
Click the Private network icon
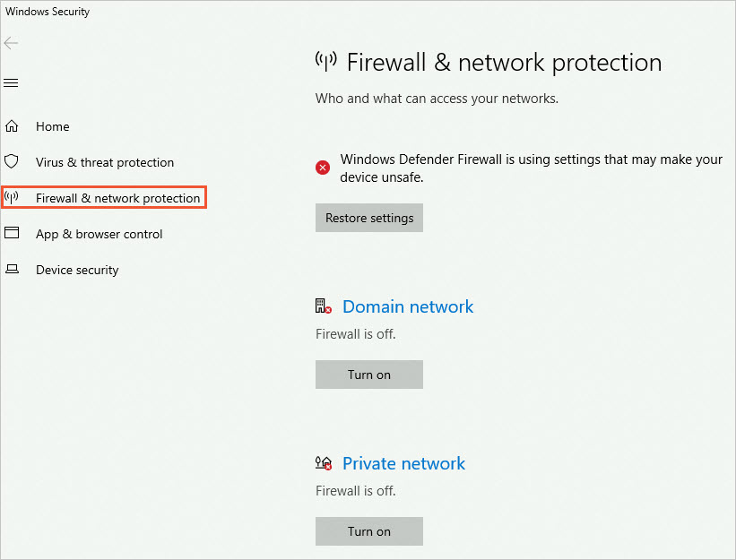[x=323, y=462]
